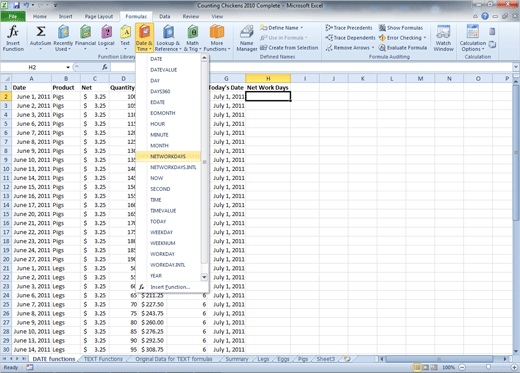Expand the formula bar chevron
Viewport: 520px width, 373px height.
point(516,67)
